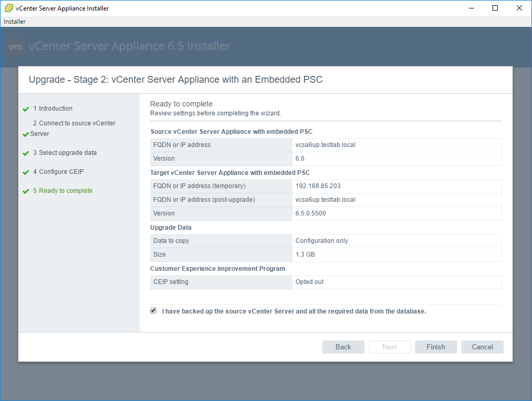Go to step 4 Configure CEIP
Image resolution: width=532 pixels, height=401 pixels.
click(x=58, y=172)
